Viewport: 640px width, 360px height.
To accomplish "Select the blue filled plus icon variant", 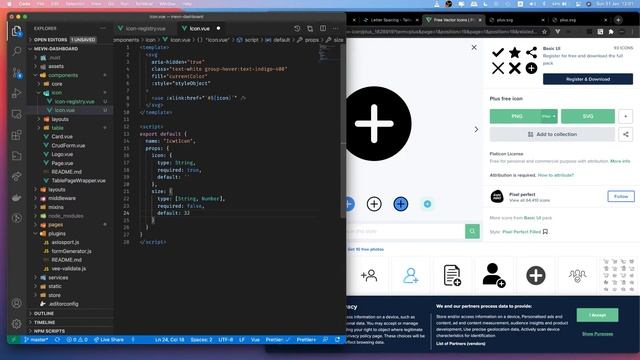I will [x=400, y=204].
